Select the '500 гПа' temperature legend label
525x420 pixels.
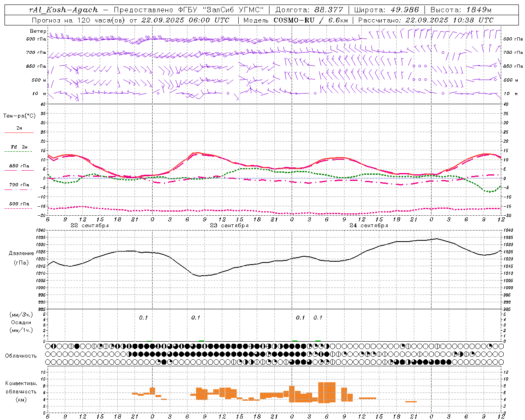point(19,204)
